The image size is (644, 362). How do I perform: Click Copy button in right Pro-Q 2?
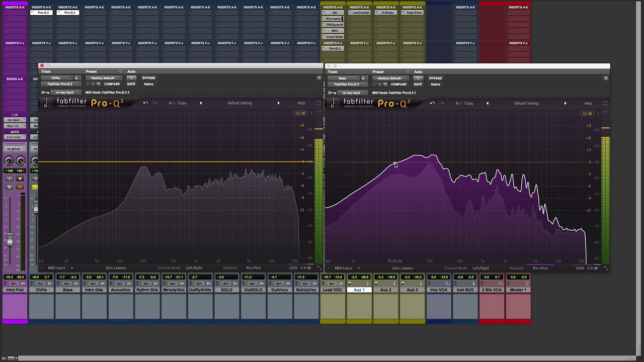(469, 103)
